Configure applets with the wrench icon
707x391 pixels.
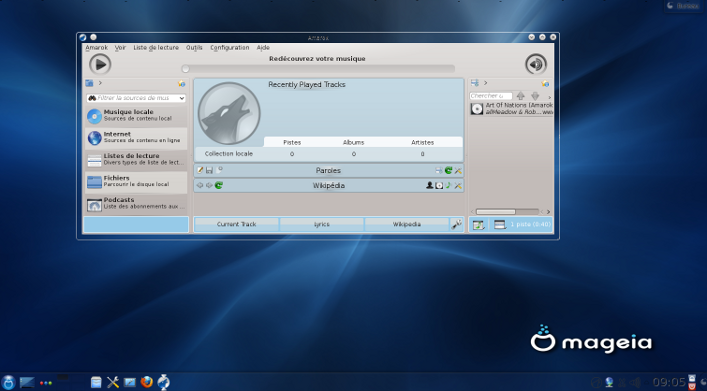pyautogui.click(x=456, y=224)
